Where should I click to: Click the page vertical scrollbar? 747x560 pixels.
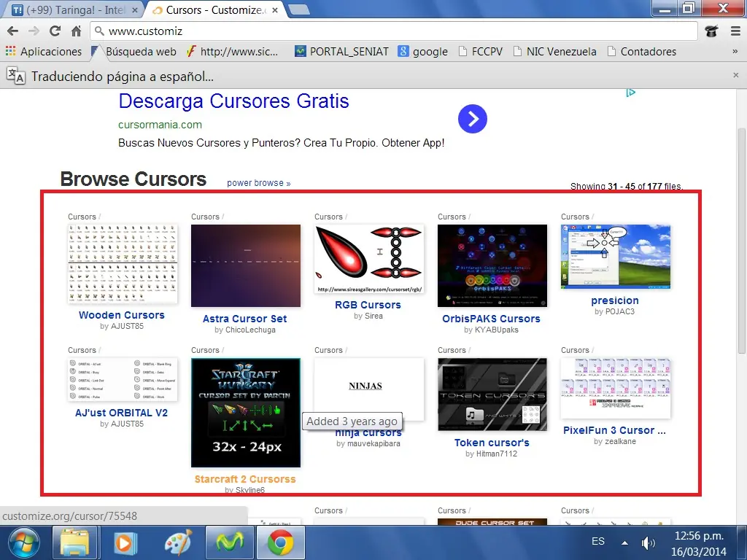[x=742, y=241]
